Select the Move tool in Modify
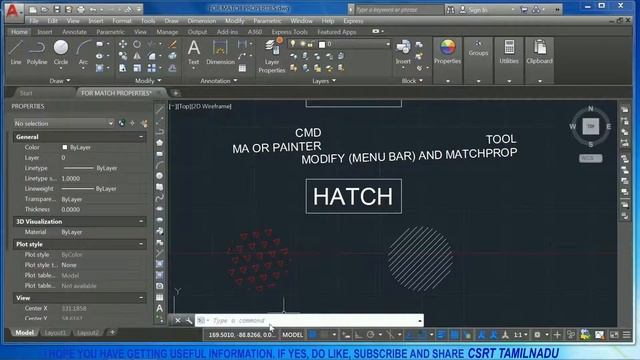The width and height of the screenshot is (640, 360). (x=122, y=44)
